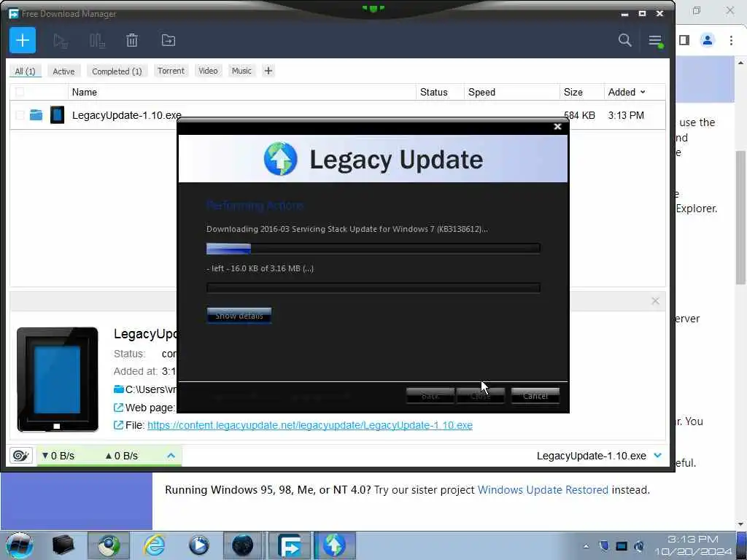Open the Windows Update Restored link

point(543,489)
